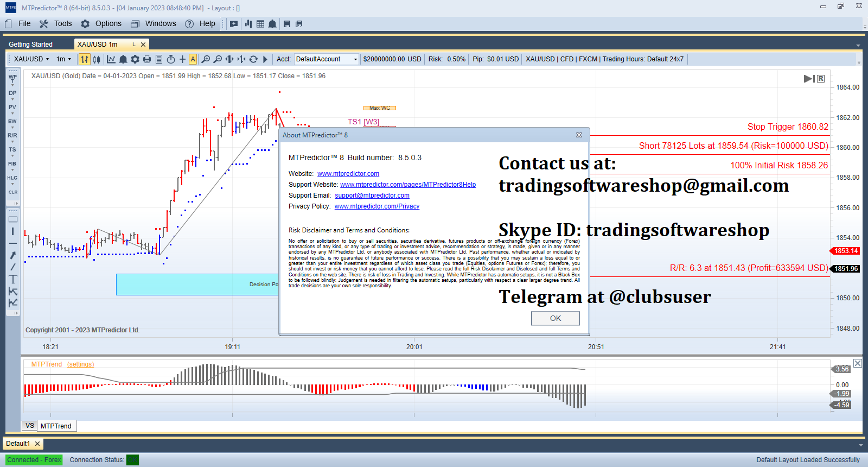Viewport: 868px width, 467px height.
Task: Open the DefaultAccount combo box
Action: click(327, 59)
